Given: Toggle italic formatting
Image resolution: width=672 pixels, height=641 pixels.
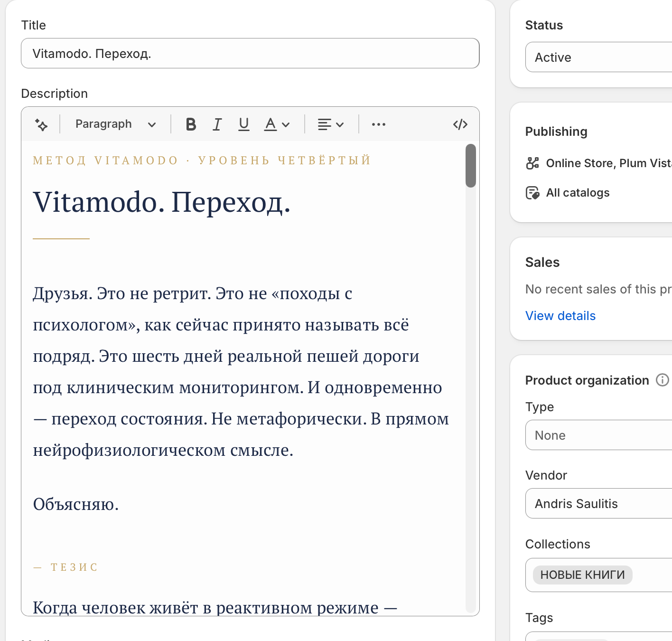Looking at the screenshot, I should click(217, 124).
